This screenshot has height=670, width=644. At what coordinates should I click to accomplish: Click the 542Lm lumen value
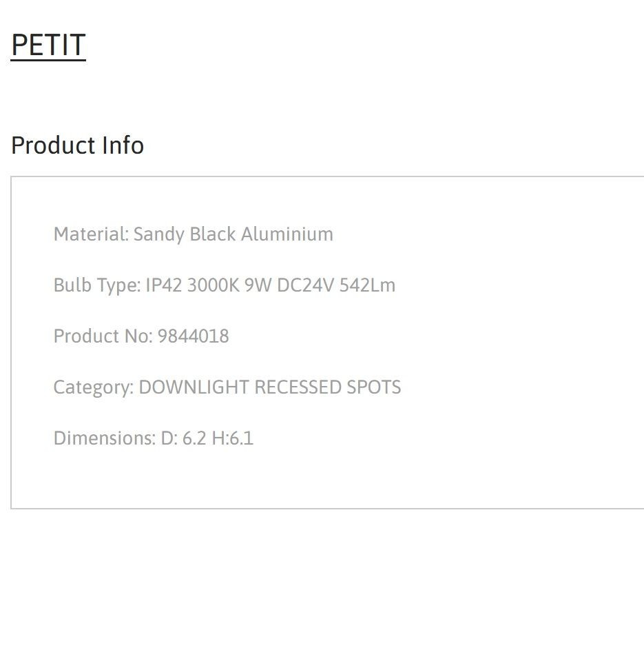point(368,285)
